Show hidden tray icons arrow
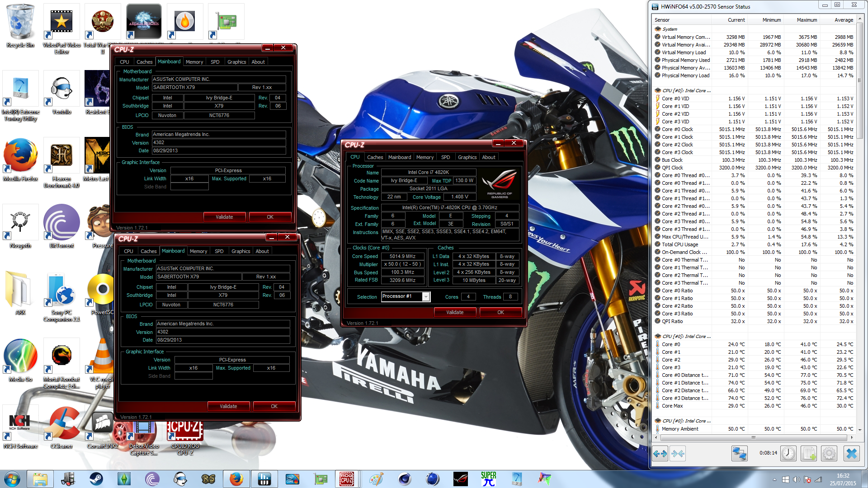 pyautogui.click(x=774, y=479)
